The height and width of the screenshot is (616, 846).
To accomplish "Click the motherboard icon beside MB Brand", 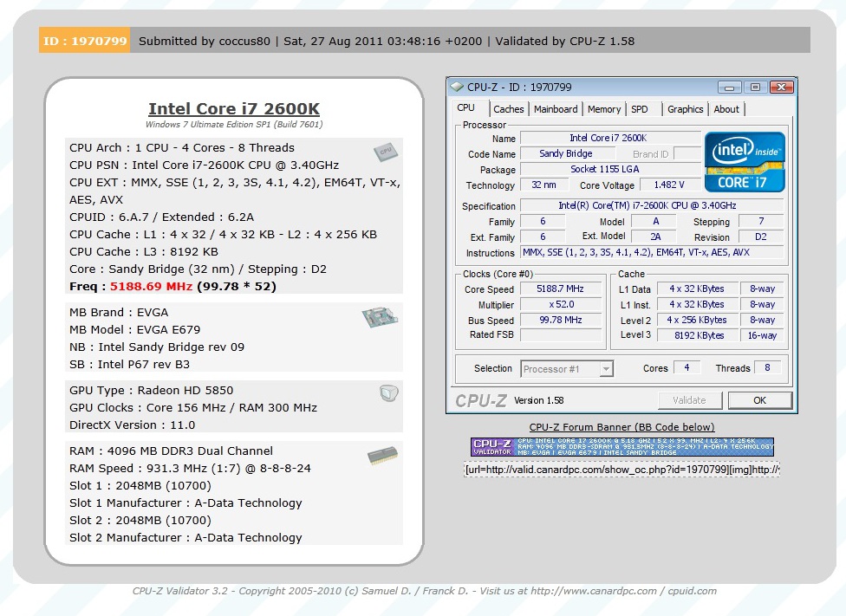I will [380, 317].
